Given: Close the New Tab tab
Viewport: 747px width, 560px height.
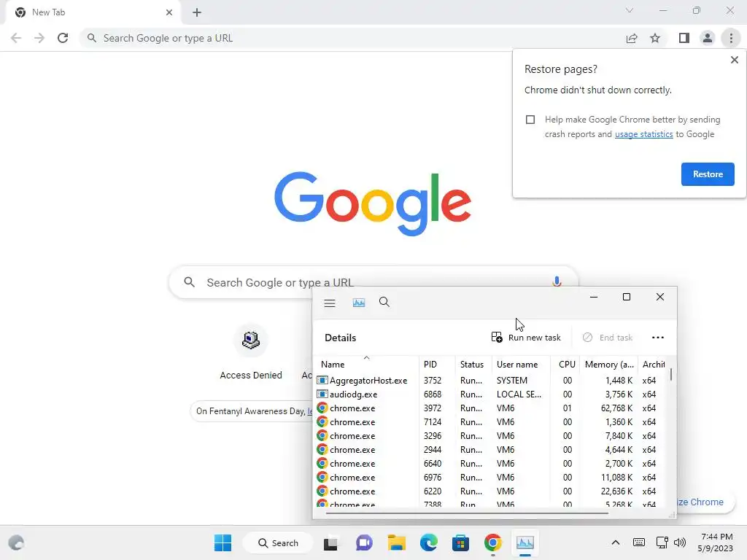Looking at the screenshot, I should [x=169, y=12].
